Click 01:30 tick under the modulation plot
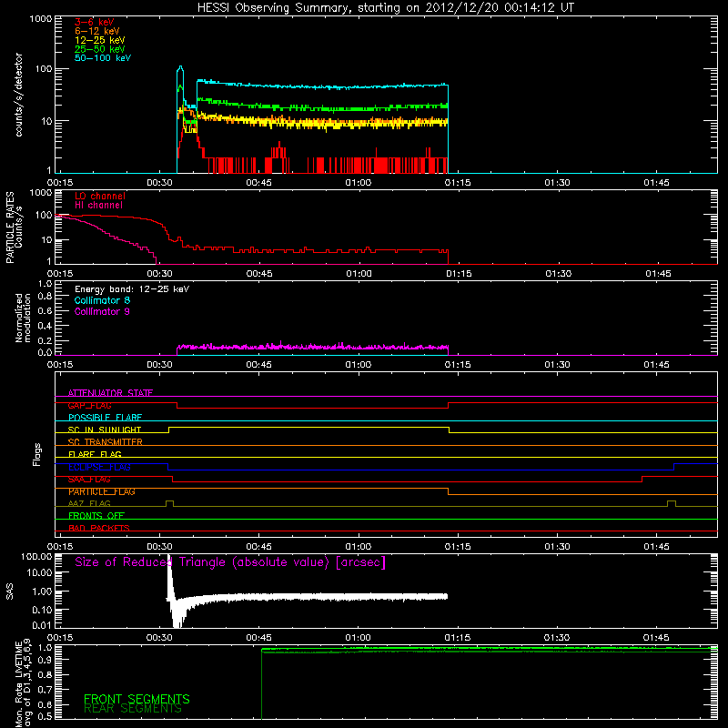Image resolution: width=728 pixels, height=728 pixels. coord(557,365)
